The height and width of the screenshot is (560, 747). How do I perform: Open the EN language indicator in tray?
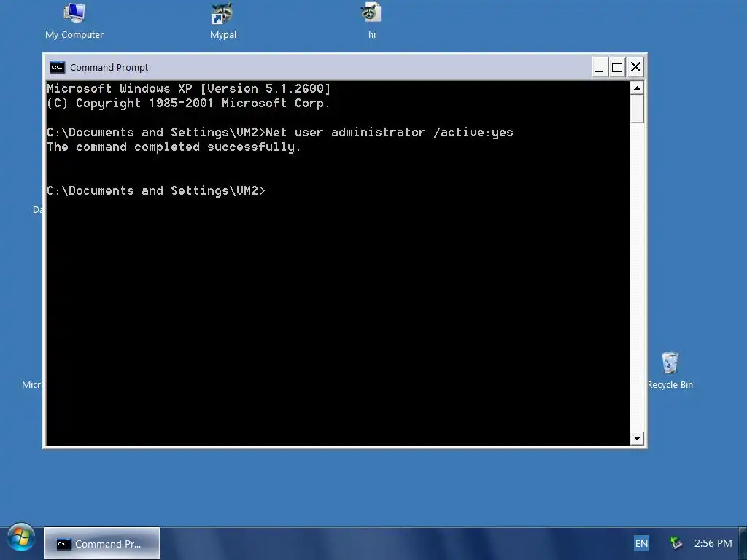coord(641,543)
